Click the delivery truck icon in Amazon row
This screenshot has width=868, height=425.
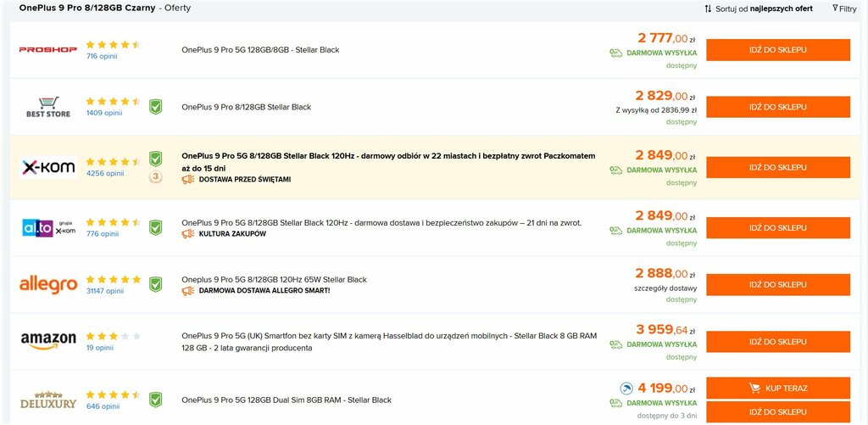[x=615, y=344]
